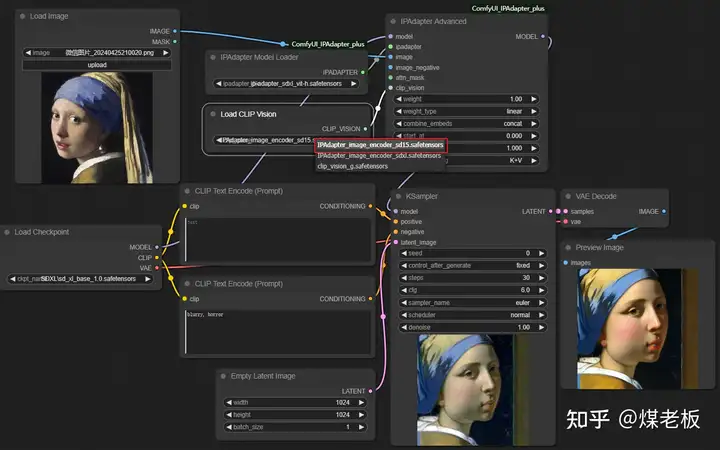Click the IPADAPTER output port

tap(363, 73)
